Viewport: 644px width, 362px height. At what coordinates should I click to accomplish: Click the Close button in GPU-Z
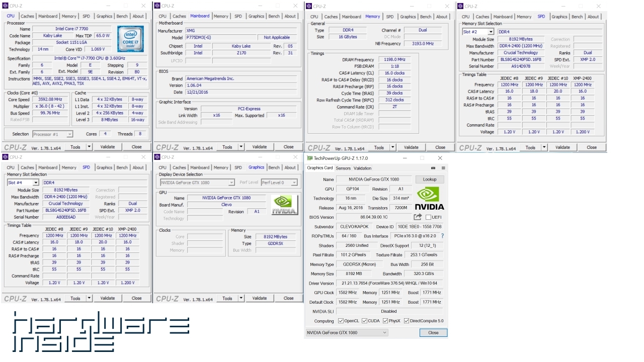433,333
